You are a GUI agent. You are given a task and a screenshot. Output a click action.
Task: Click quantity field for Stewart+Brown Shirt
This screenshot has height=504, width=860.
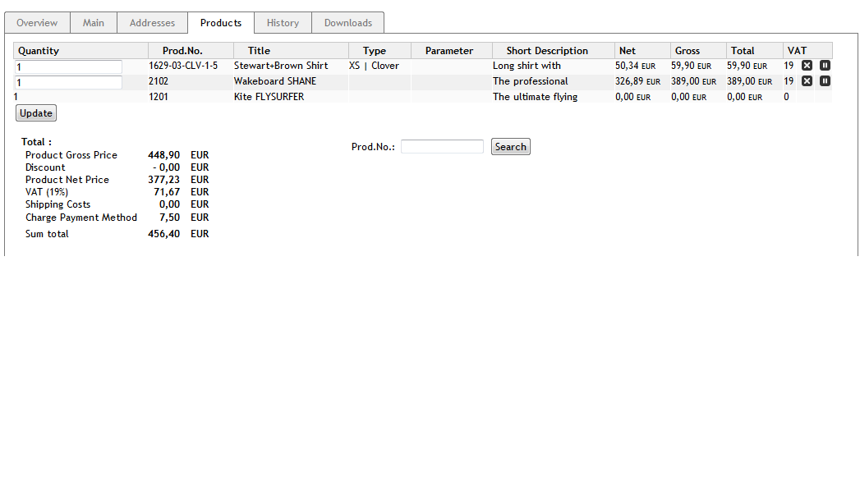[68, 66]
